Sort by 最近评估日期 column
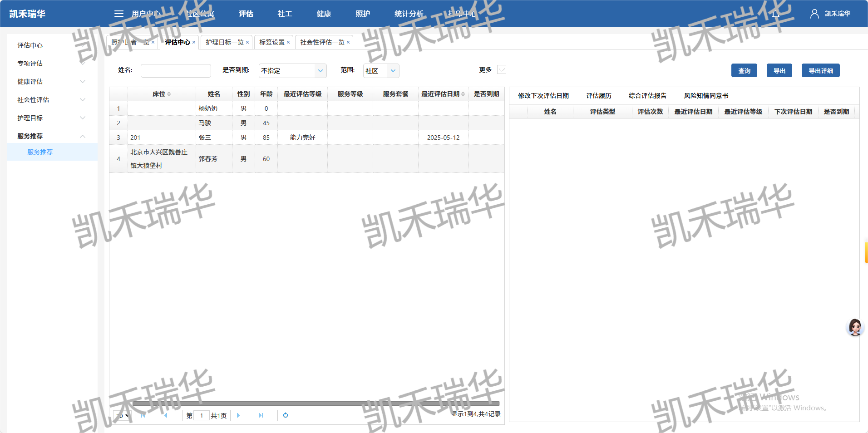Viewport: 868px width, 433px height. 463,94
